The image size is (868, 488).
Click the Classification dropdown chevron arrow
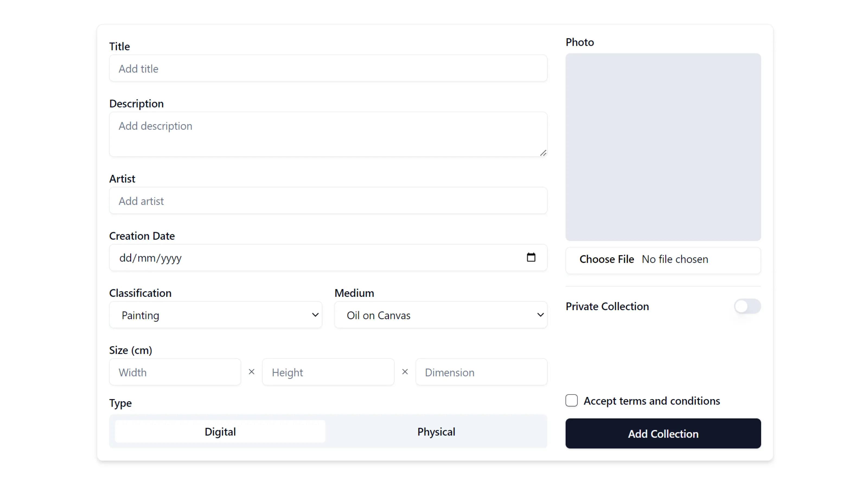pyautogui.click(x=315, y=315)
